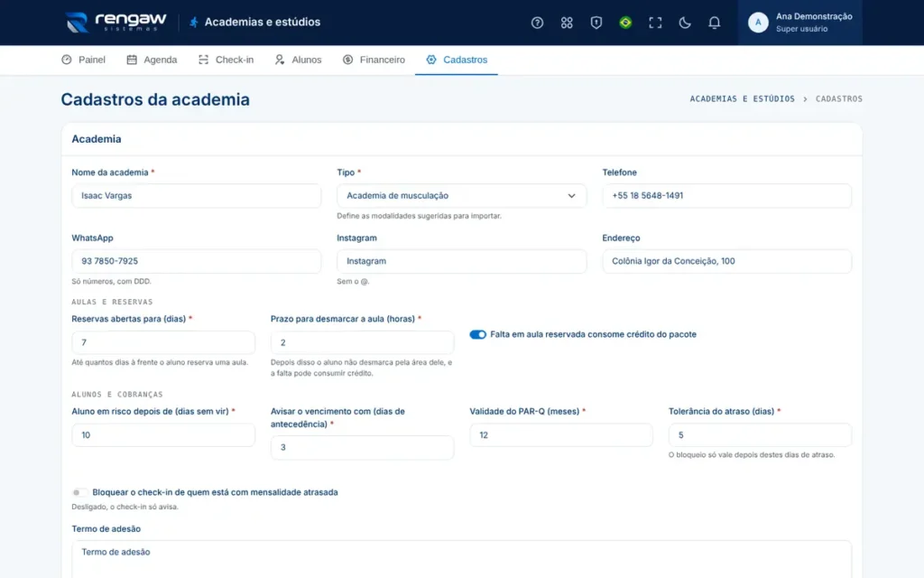
Task: Click the ALUNOS E COBRANÇAS section label
Action: 117,395
